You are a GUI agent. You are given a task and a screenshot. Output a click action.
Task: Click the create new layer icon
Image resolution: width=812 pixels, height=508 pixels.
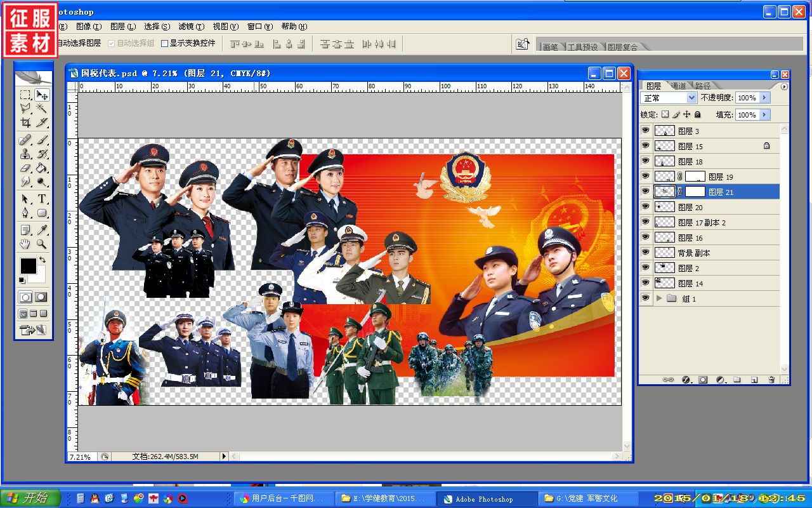click(754, 380)
